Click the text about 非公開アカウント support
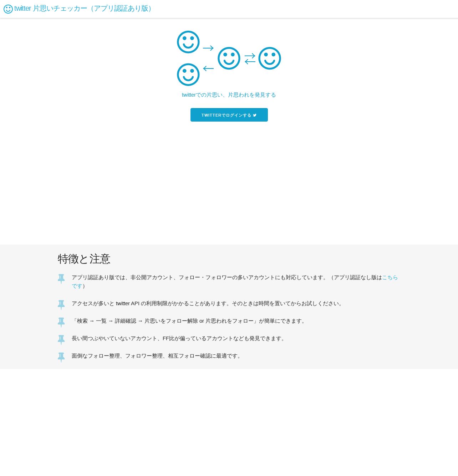458x476 pixels. point(235,282)
